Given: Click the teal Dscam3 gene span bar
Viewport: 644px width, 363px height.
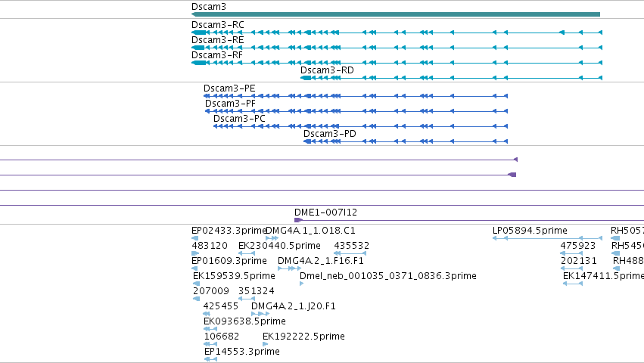Looking at the screenshot, I should [396, 14].
